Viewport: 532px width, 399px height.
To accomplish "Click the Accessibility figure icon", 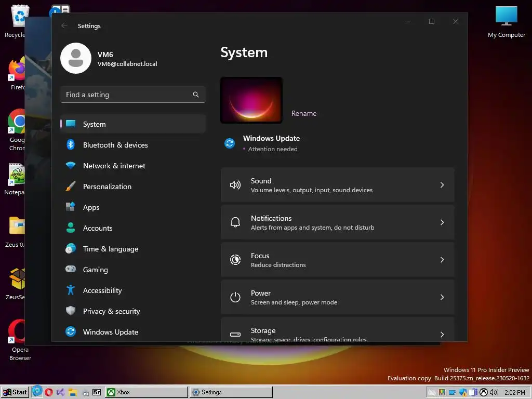I will pos(71,290).
